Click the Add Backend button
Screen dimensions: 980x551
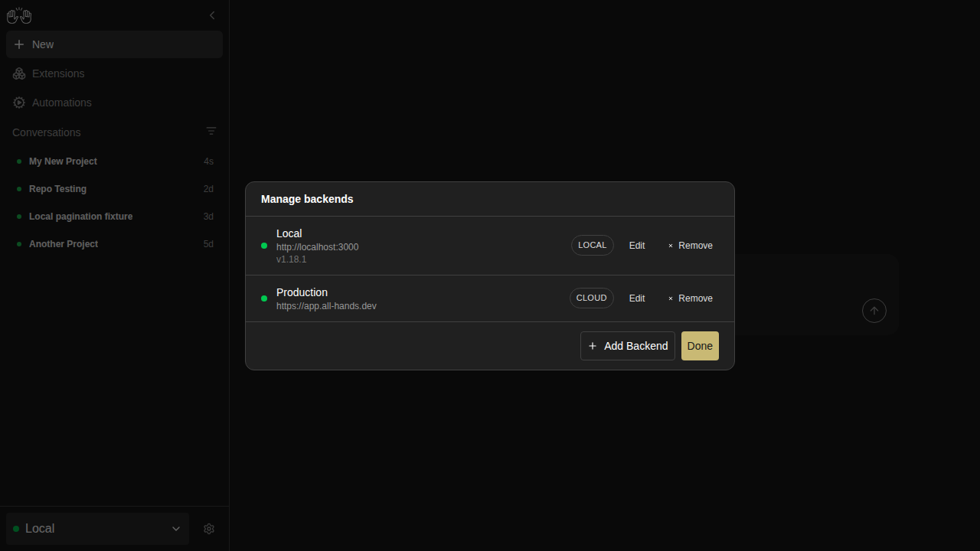tap(628, 346)
